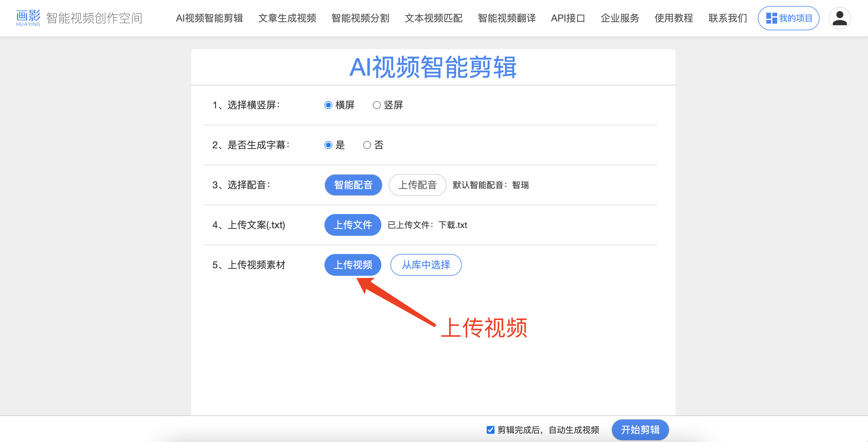The height and width of the screenshot is (442, 868).
Task: Select 横屏 landscape radio button
Action: click(328, 105)
